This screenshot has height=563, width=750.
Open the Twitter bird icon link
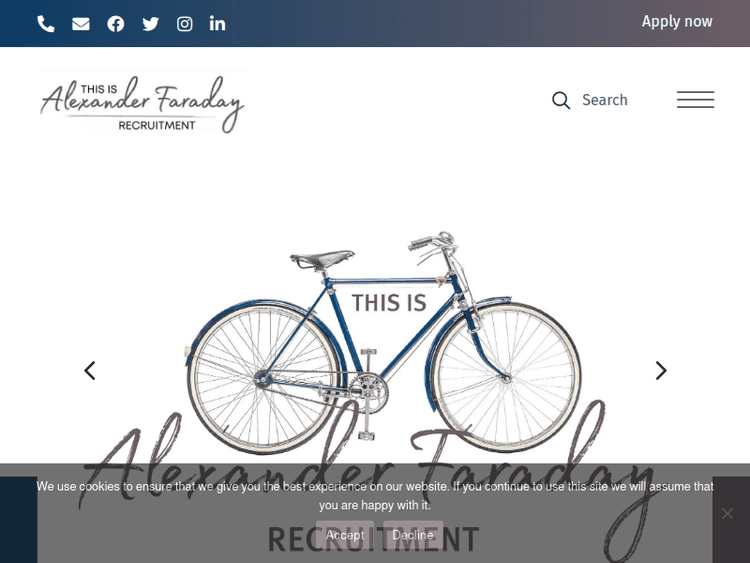pyautogui.click(x=151, y=24)
